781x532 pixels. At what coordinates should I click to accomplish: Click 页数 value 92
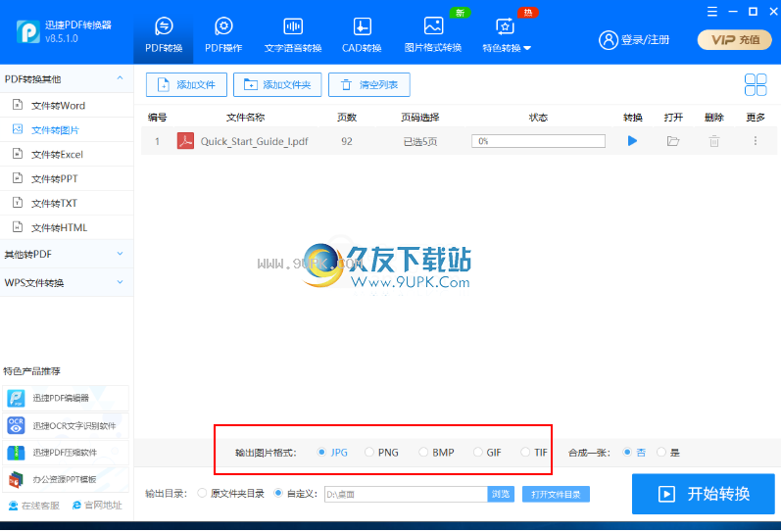click(x=347, y=141)
